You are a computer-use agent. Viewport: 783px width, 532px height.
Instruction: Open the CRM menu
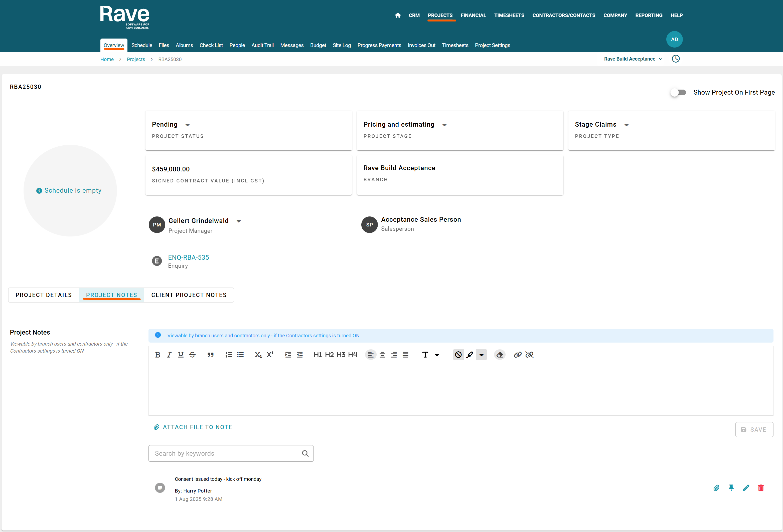click(x=414, y=15)
